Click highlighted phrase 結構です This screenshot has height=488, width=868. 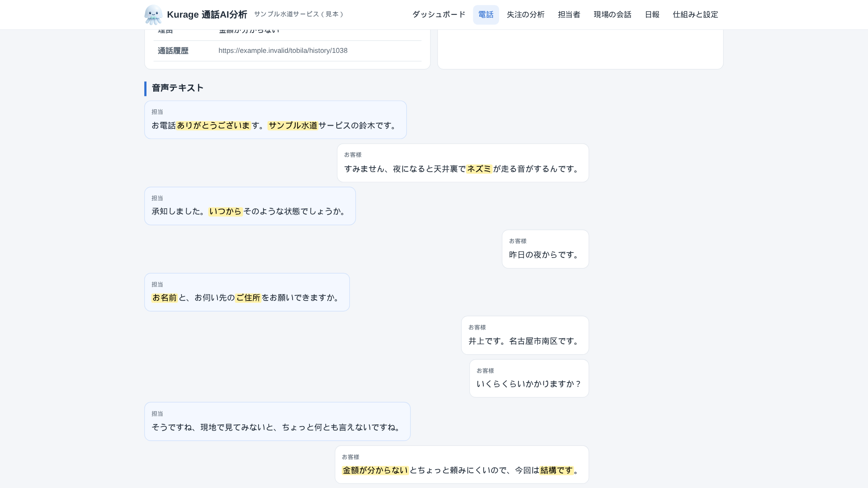pyautogui.click(x=557, y=470)
